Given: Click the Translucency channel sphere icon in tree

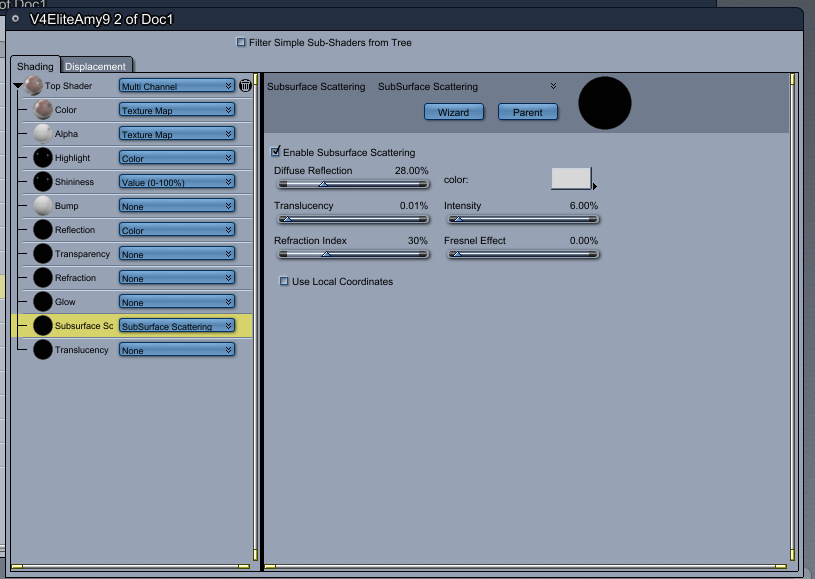Looking at the screenshot, I should point(43,350).
